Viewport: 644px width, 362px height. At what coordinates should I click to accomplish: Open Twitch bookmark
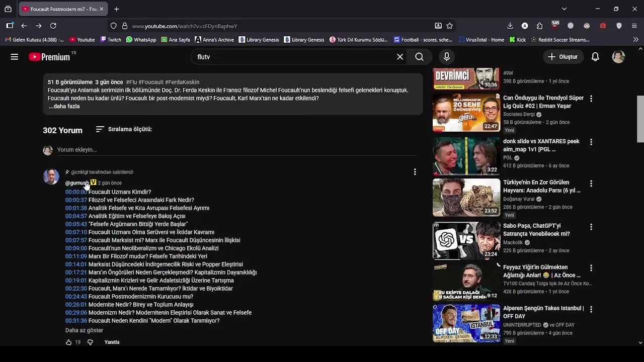111,40
